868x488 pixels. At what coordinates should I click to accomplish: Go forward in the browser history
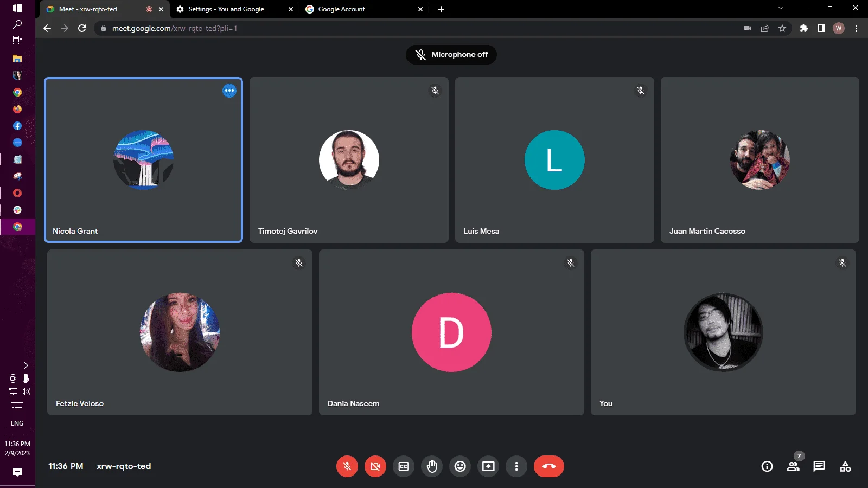tap(65, 28)
